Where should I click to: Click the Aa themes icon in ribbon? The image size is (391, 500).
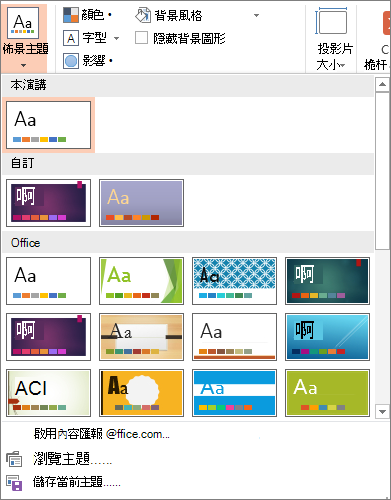(x=23, y=23)
